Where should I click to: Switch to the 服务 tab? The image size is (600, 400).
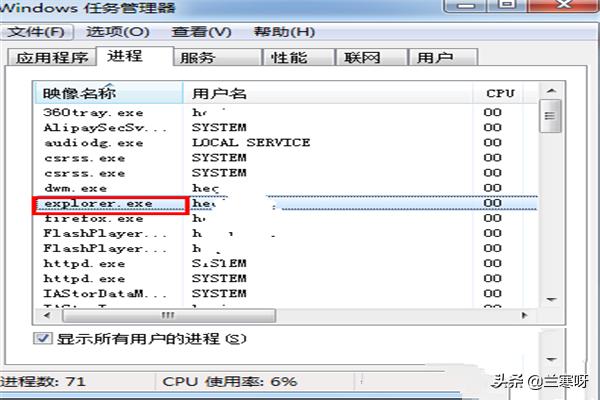tap(198, 58)
